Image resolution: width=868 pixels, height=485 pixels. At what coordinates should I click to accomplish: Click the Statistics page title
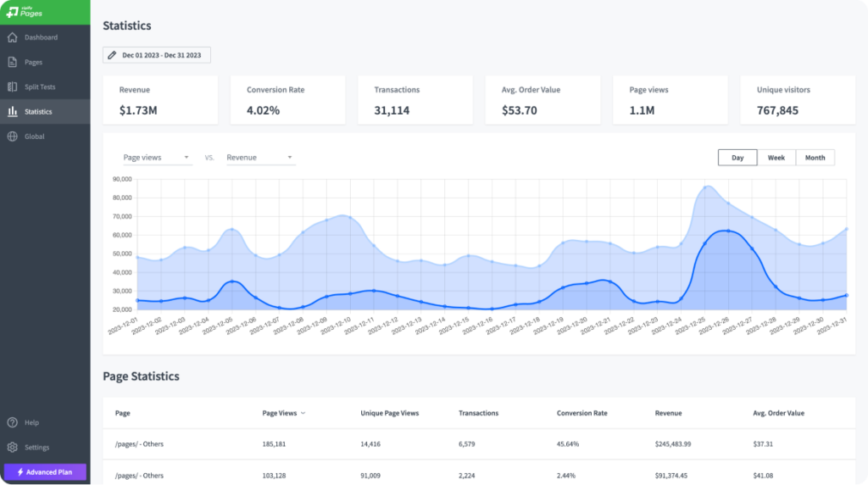click(127, 25)
